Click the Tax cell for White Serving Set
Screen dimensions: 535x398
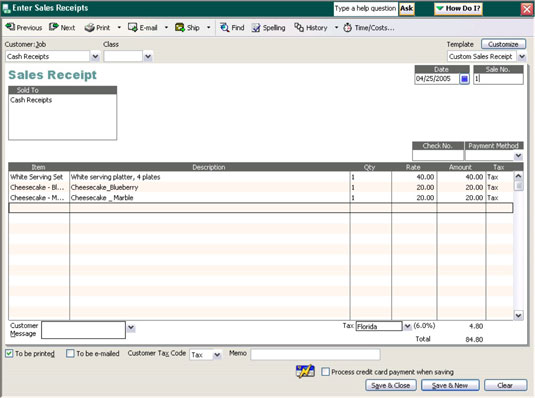pos(499,177)
